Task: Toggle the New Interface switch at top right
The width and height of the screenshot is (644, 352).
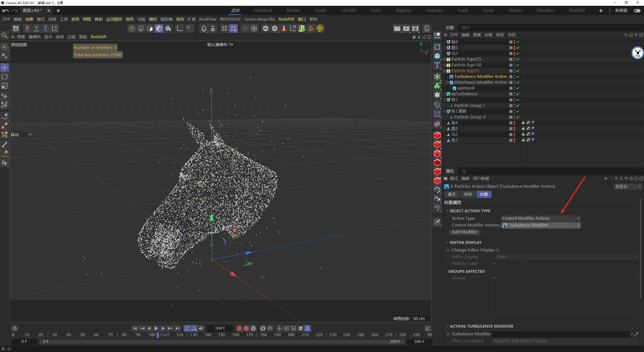Action: (637, 11)
